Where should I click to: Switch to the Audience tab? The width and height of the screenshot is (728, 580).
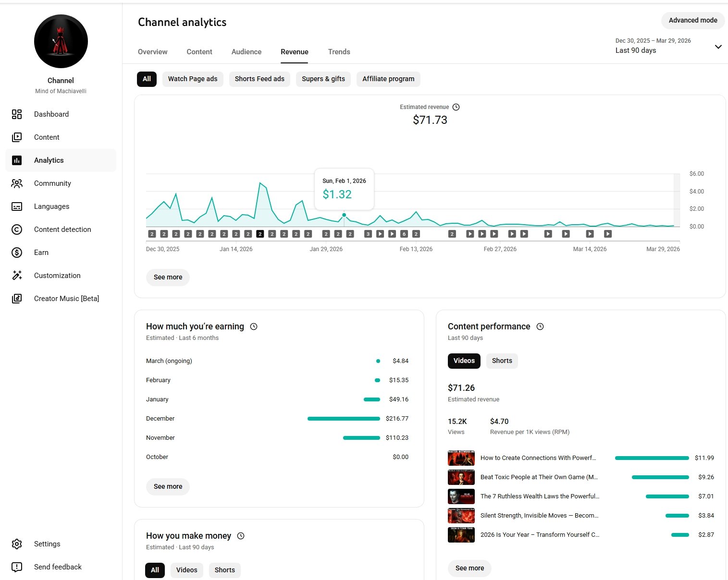pyautogui.click(x=246, y=52)
